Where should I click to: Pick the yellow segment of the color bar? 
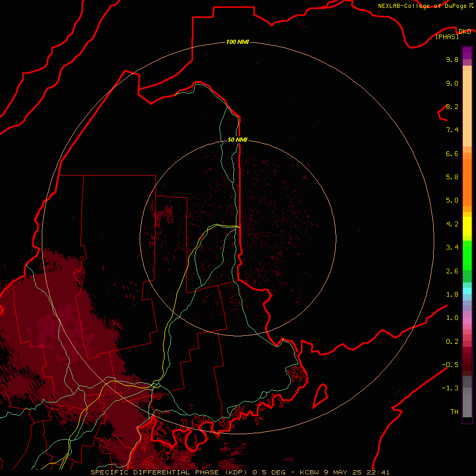tap(467, 226)
